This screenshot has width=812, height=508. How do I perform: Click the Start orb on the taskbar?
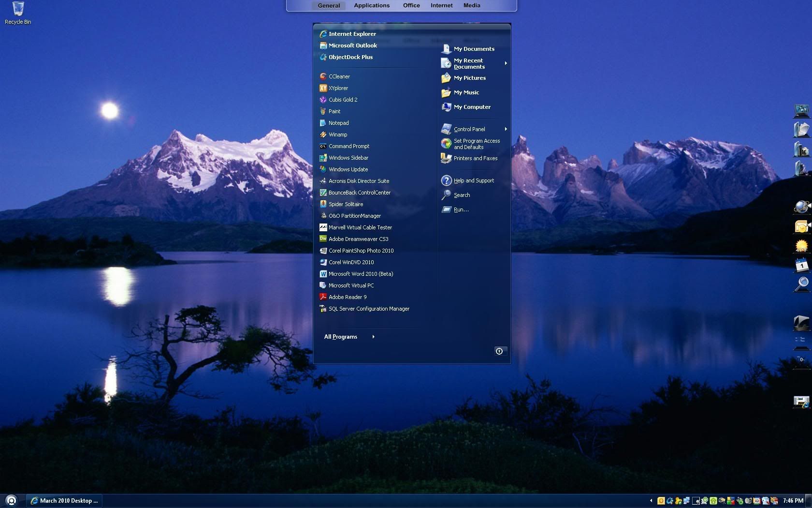coord(11,501)
